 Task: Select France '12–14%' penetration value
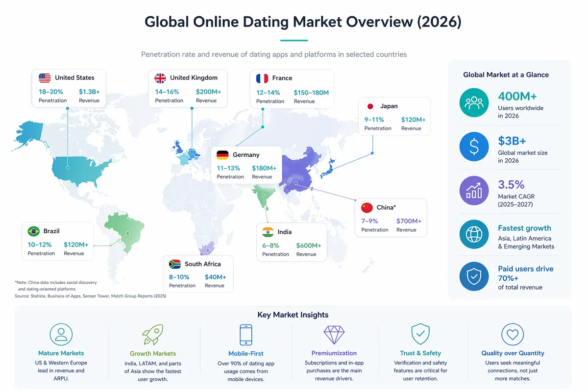(x=268, y=92)
